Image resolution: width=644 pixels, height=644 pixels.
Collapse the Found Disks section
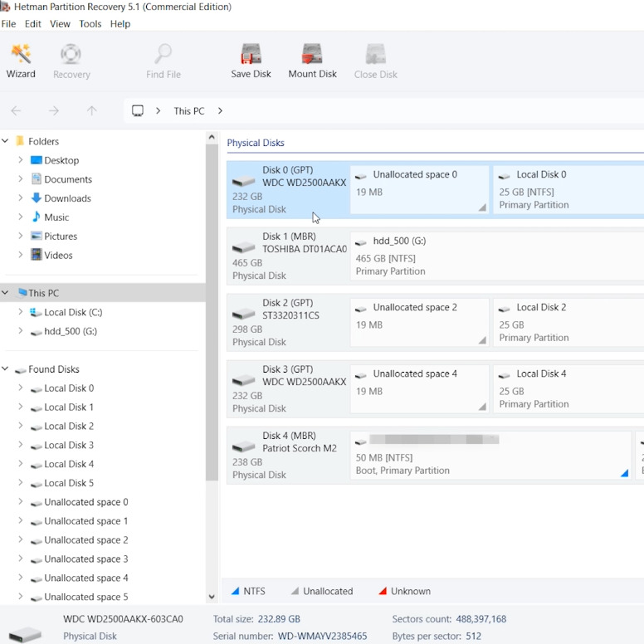point(5,368)
